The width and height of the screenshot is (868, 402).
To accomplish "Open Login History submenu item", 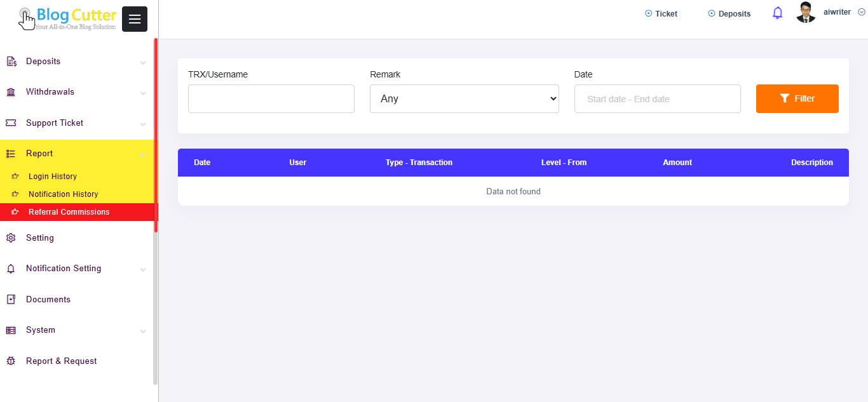I will [53, 177].
